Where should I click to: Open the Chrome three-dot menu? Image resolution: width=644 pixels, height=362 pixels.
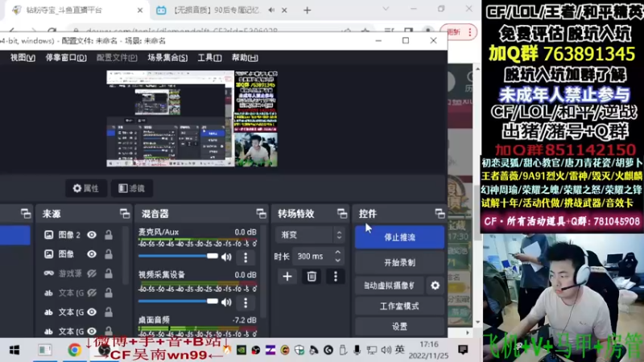point(470,32)
